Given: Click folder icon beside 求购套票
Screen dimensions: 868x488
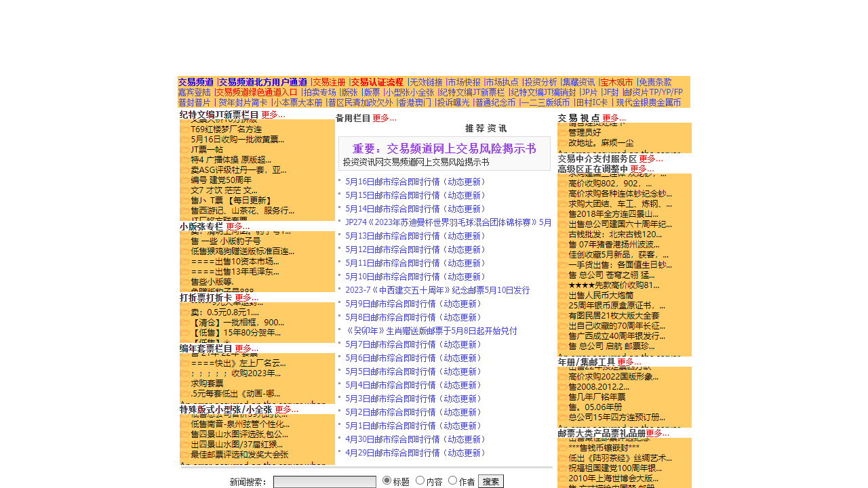Looking at the screenshot, I should (184, 383).
